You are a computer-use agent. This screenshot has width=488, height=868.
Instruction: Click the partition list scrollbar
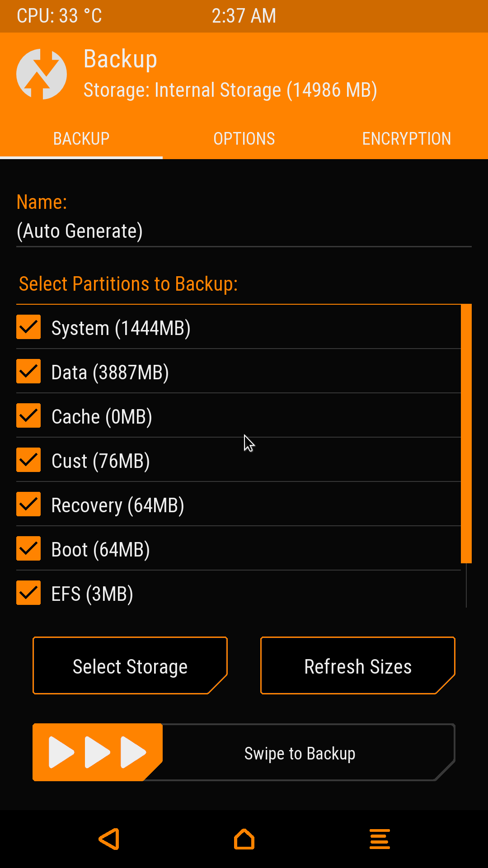[x=466, y=434]
